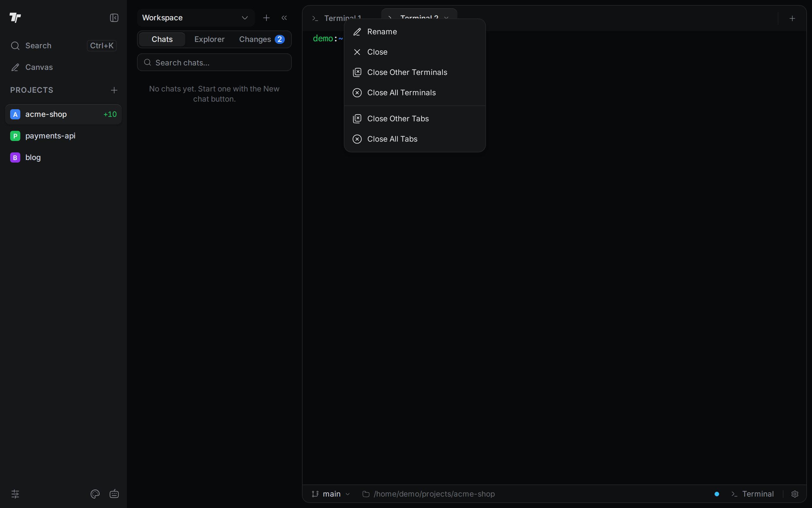Click the Canvas pencil icon

(15, 67)
